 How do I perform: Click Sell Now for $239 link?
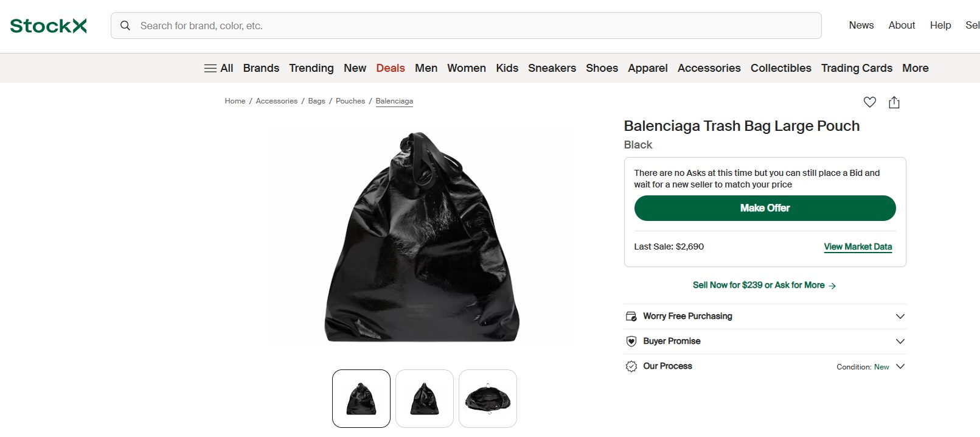coord(764,285)
